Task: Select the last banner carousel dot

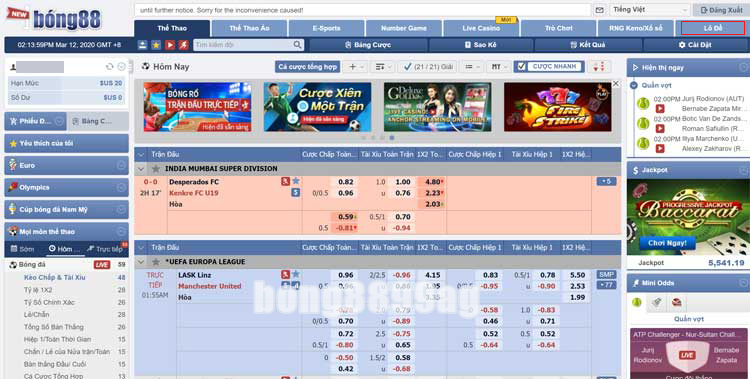Action: click(392, 138)
